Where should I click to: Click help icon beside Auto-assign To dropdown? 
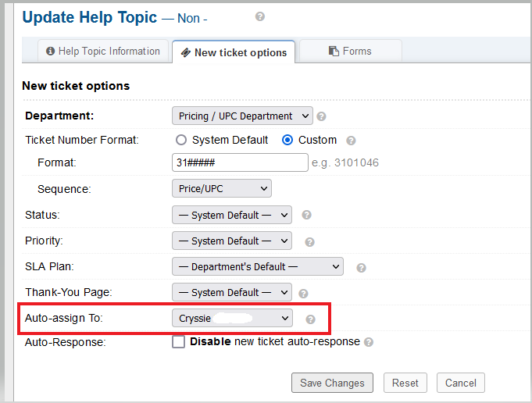coord(310,319)
